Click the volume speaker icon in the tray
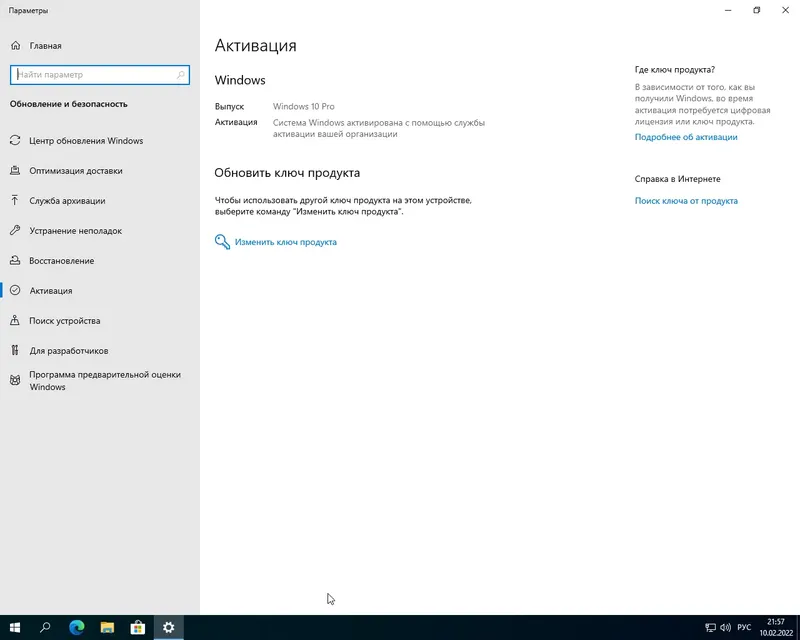Screen dimensions: 800x640 tap(726, 627)
